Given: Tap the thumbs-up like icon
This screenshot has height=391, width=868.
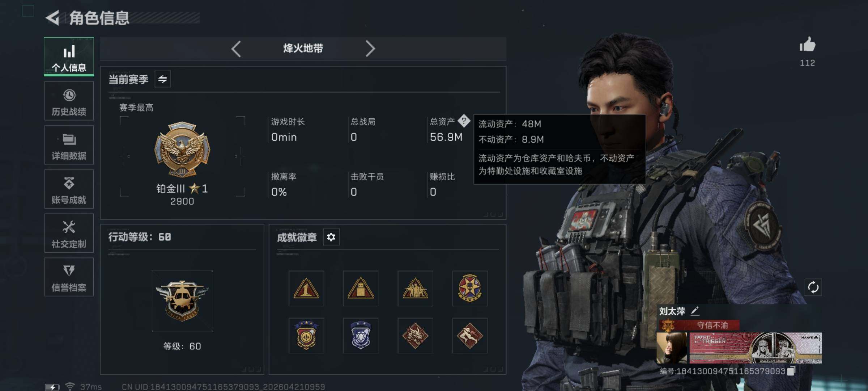Looking at the screenshot, I should click(x=807, y=45).
